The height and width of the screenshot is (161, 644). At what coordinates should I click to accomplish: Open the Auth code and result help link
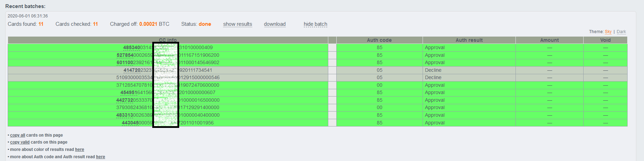tap(101, 157)
